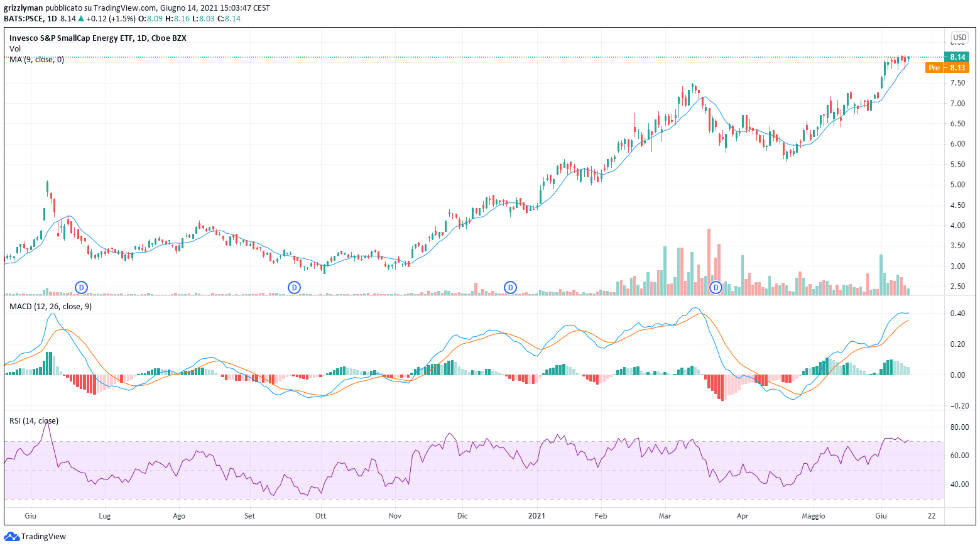The height and width of the screenshot is (548, 980).
Task: Click the dividend marker before Ott
Action: (294, 287)
